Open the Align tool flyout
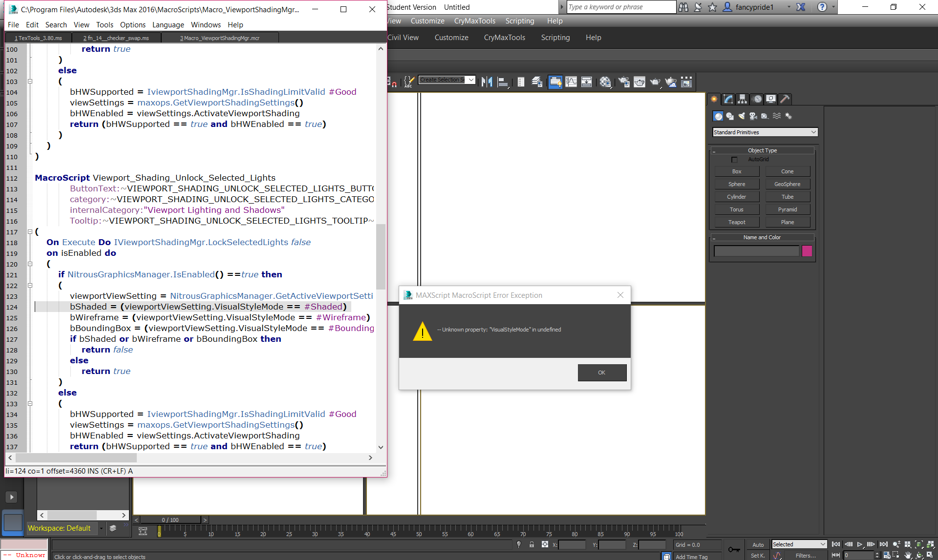The height and width of the screenshot is (560, 938). 503,82
